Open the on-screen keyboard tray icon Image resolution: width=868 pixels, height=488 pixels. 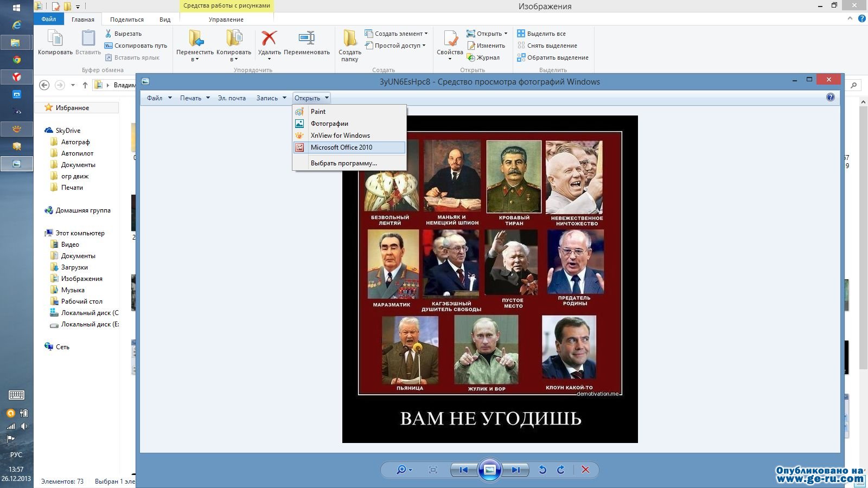[16, 395]
